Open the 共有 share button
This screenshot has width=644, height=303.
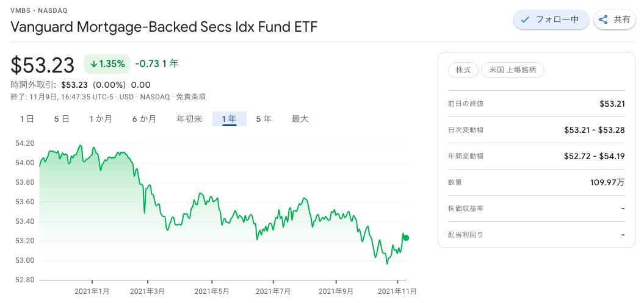point(615,20)
